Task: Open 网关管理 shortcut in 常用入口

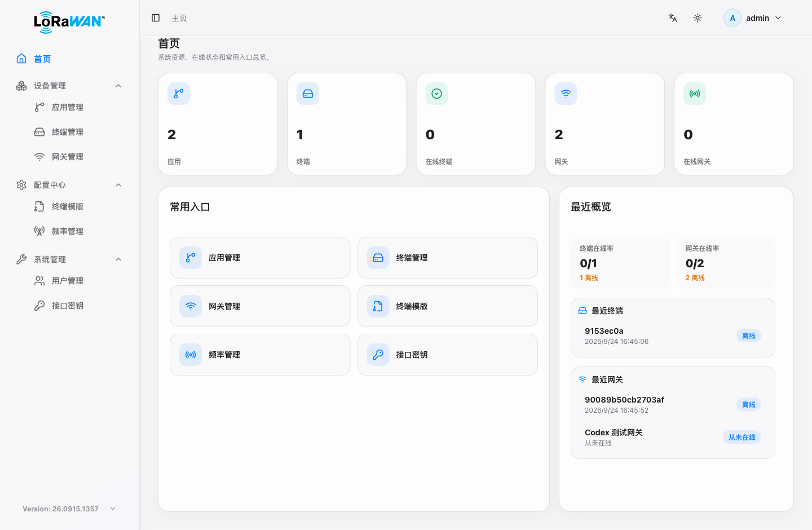Action: click(260, 306)
